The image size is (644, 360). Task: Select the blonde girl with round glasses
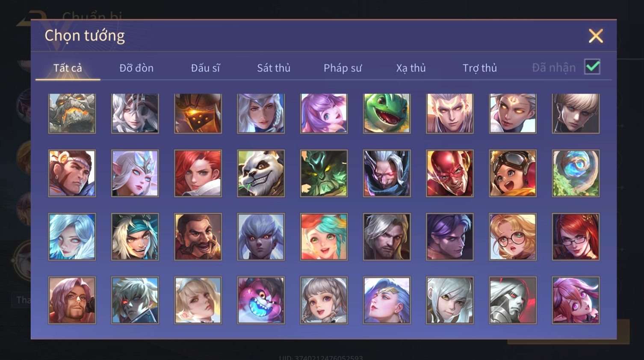[513, 237]
